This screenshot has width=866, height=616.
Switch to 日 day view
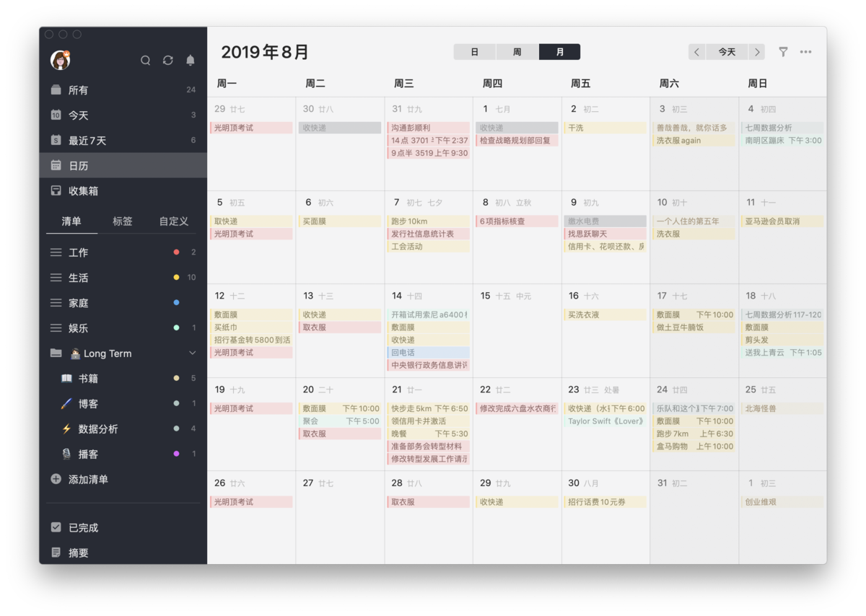click(x=475, y=52)
